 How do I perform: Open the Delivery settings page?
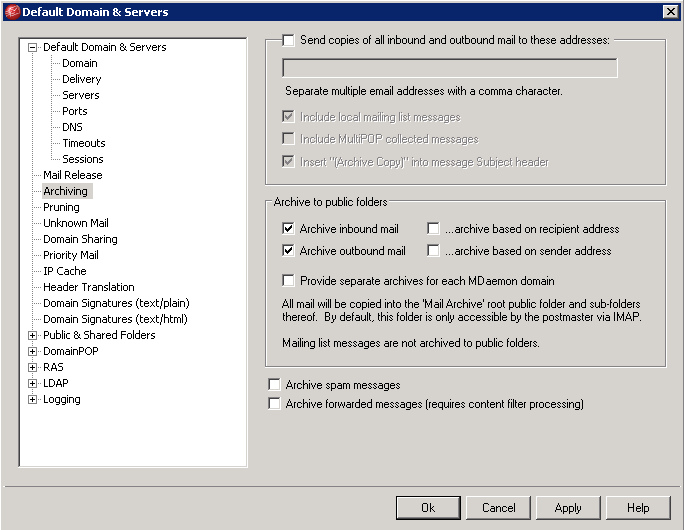coord(82,79)
